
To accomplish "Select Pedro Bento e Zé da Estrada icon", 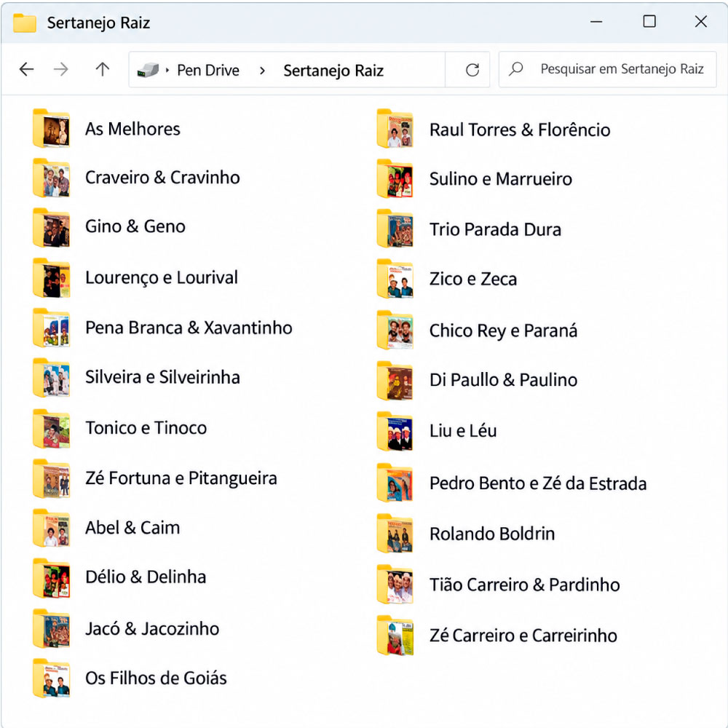I will [x=395, y=483].
